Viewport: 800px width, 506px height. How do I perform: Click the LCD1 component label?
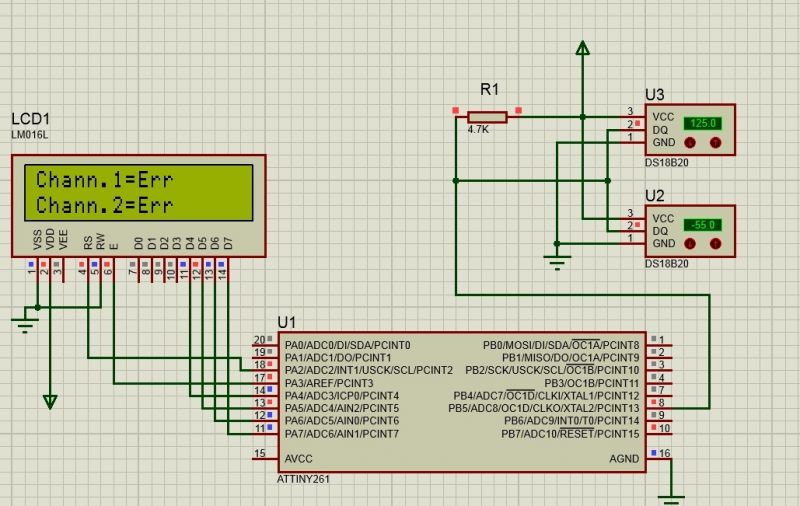pos(30,119)
